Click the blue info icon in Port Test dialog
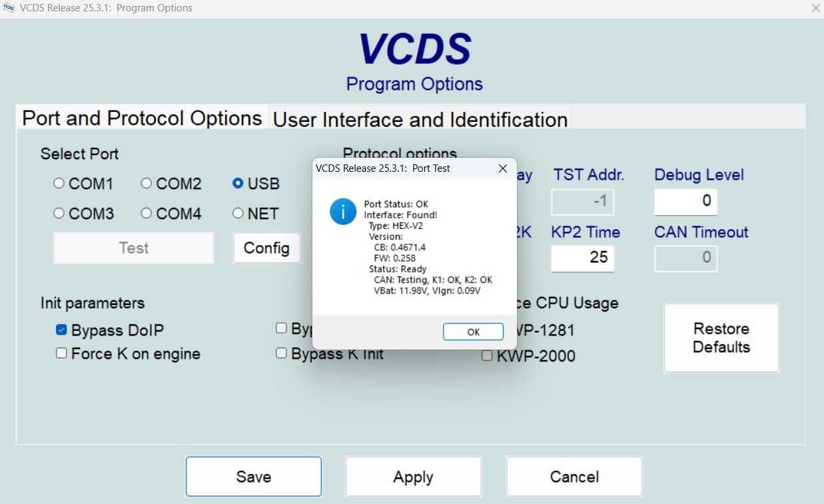Image resolution: width=824 pixels, height=504 pixels. point(343,212)
